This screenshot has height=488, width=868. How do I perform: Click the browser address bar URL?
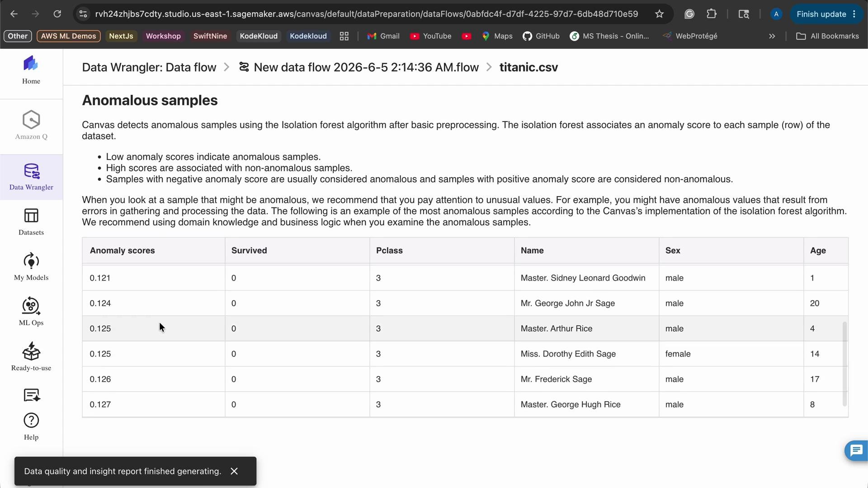point(366,14)
